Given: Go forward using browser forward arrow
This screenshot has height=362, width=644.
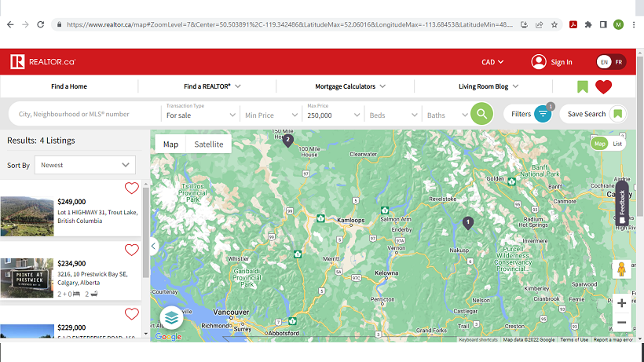Looking at the screenshot, I should [25, 24].
